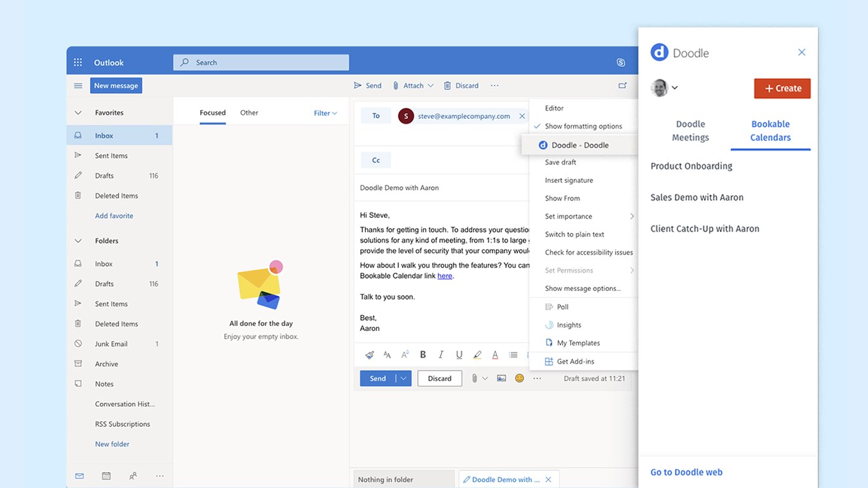Open the emoji picker

(x=519, y=379)
